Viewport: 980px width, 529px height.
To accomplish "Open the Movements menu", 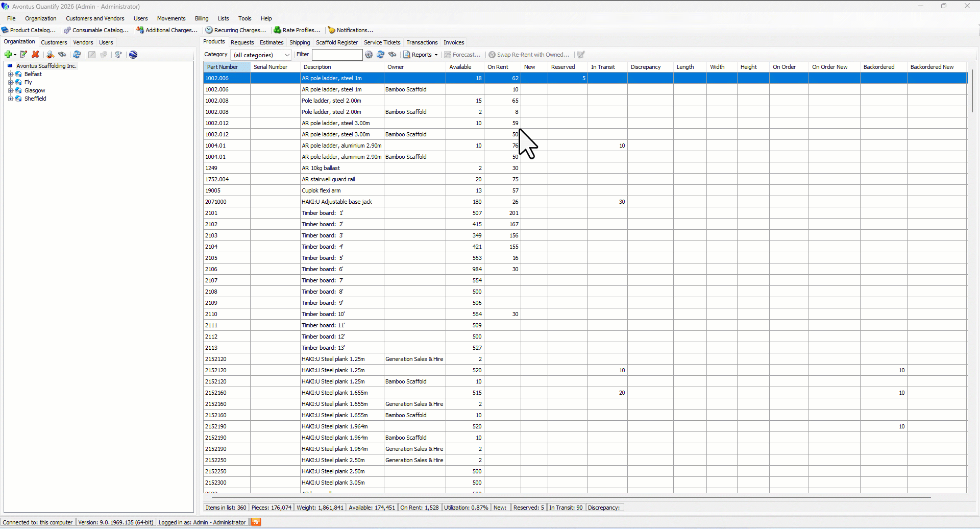I will [x=171, y=18].
